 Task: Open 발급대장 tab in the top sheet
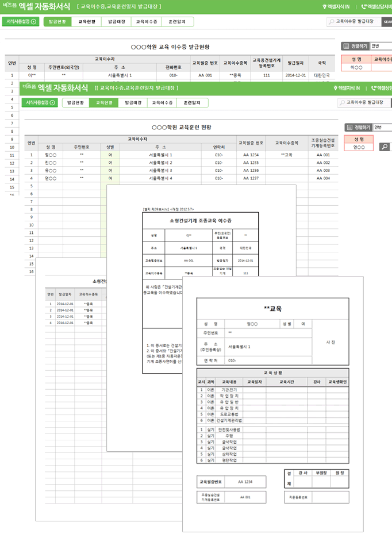pos(116,22)
